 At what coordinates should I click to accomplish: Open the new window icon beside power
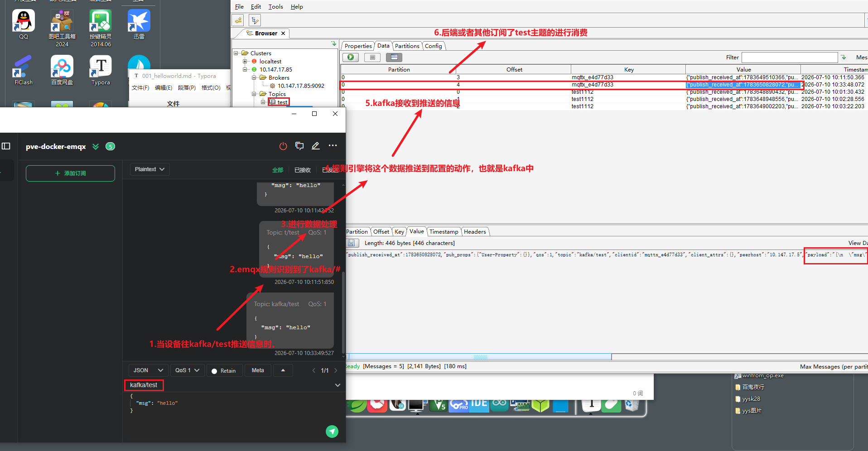click(x=299, y=146)
